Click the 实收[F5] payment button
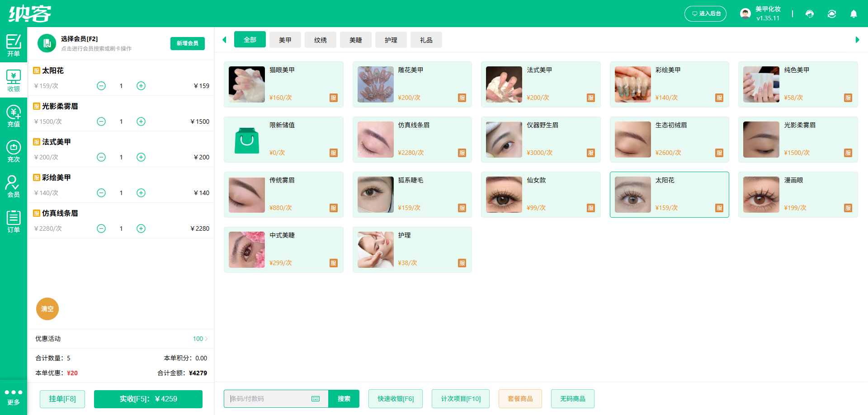The image size is (868, 415). 148,399
